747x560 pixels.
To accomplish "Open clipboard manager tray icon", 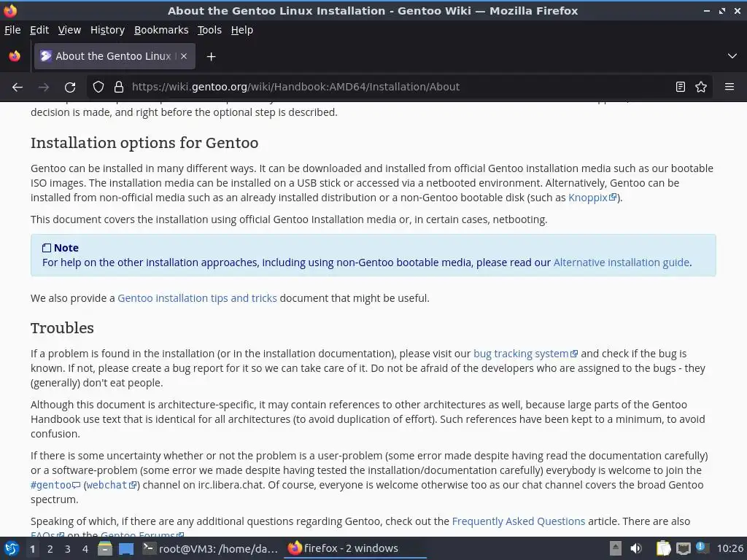I will click(x=663, y=548).
